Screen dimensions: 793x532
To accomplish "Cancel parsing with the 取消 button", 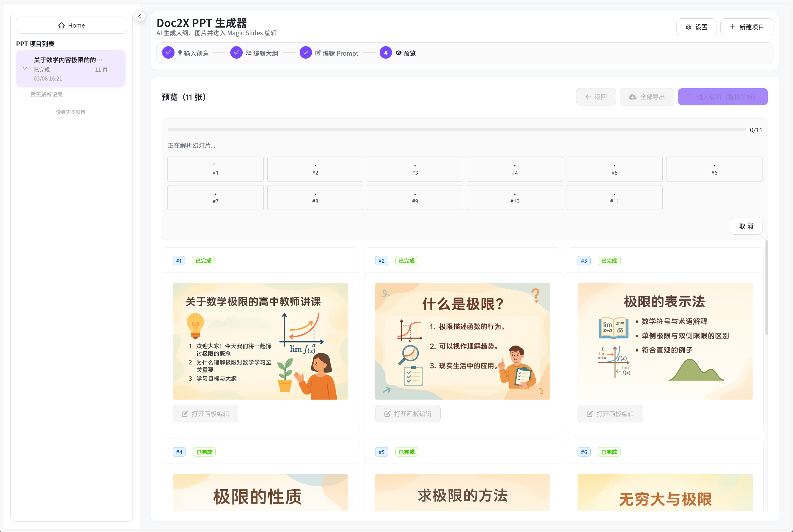I will [x=746, y=226].
